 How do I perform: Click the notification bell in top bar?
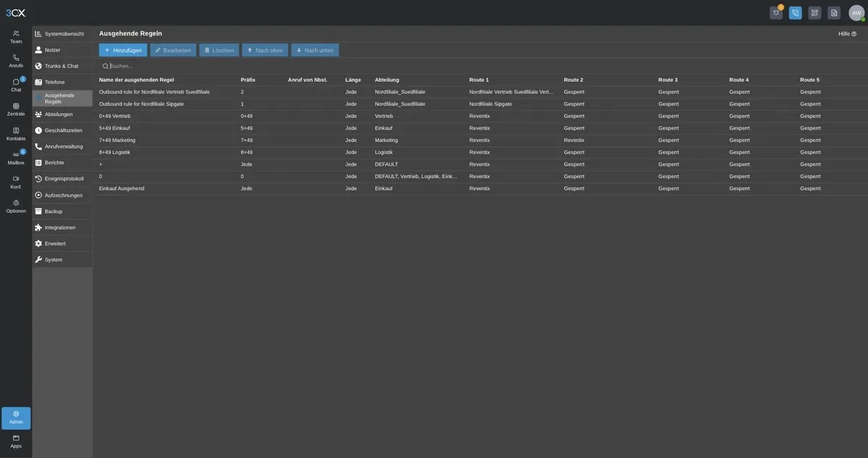(x=776, y=12)
